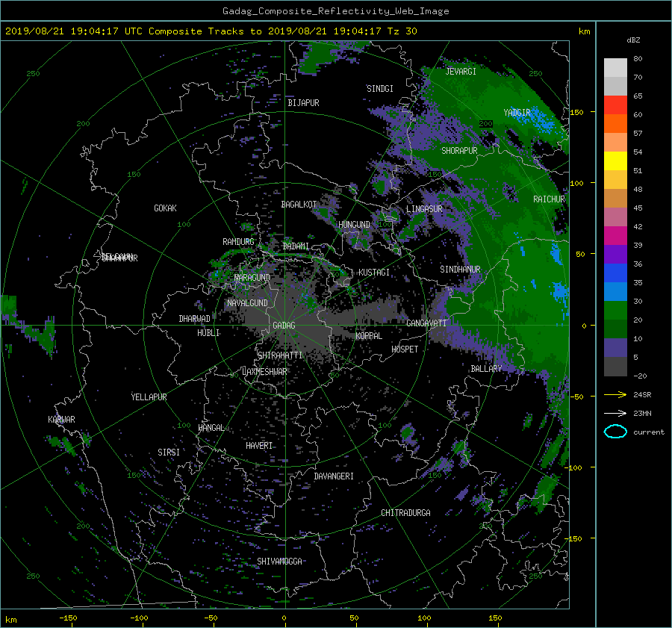Click the KARWAR city label

pyautogui.click(x=62, y=419)
